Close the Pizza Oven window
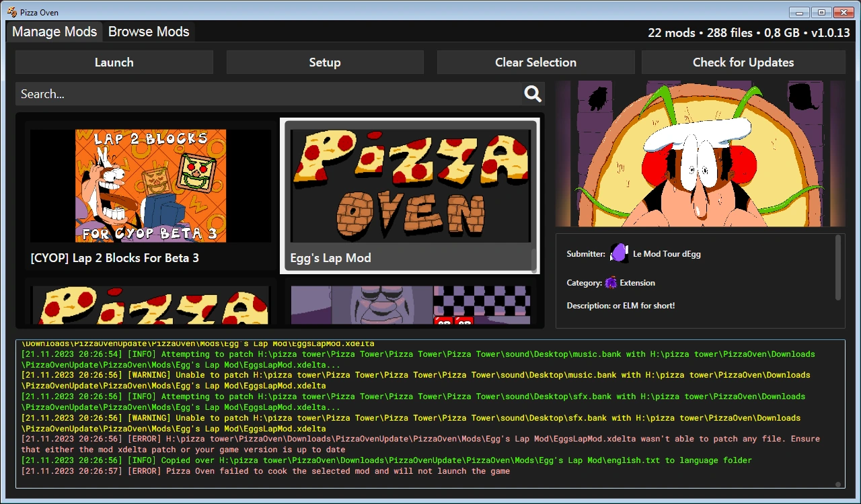 point(843,12)
